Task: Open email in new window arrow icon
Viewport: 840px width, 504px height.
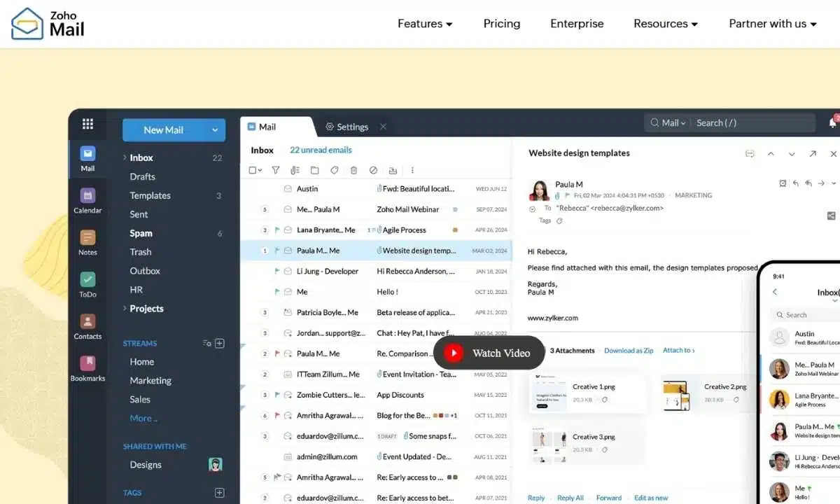Action: point(813,153)
